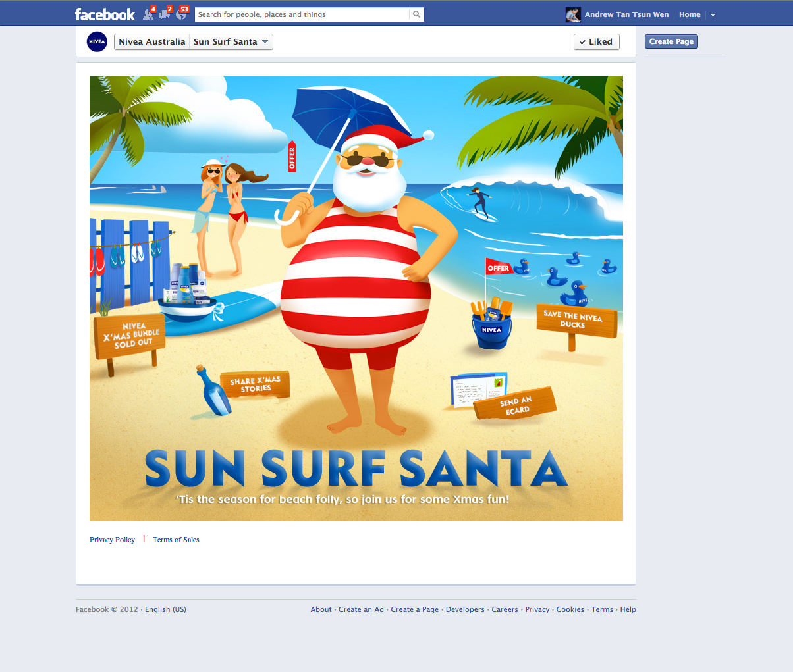Screen dimensions: 793x672
Task: Select English (US) language link
Action: pyautogui.click(x=165, y=609)
